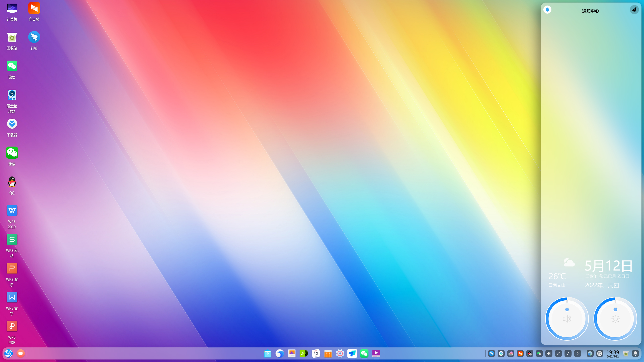This screenshot has width=644, height=362.
Task: Click the clean-up broom icon in notification center
Action: pyautogui.click(x=634, y=10)
